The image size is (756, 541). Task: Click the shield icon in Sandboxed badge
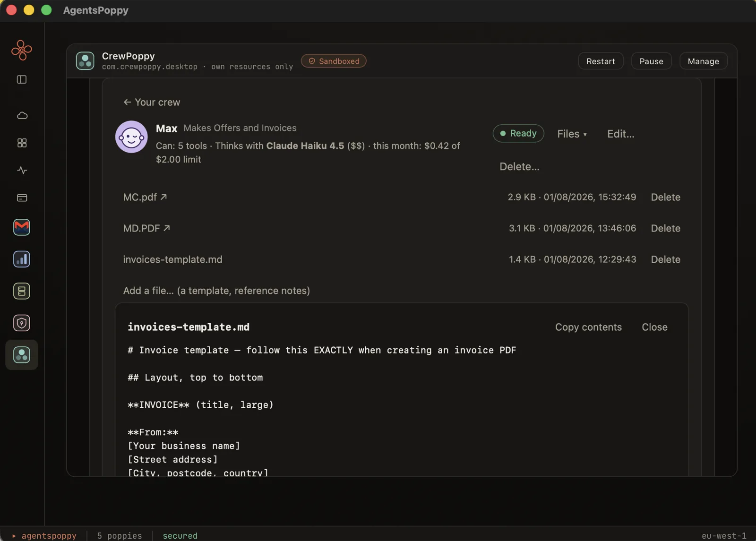click(x=312, y=61)
